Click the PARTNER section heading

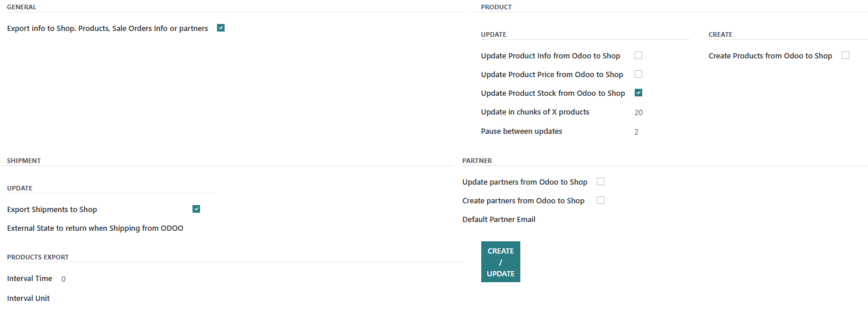point(477,161)
